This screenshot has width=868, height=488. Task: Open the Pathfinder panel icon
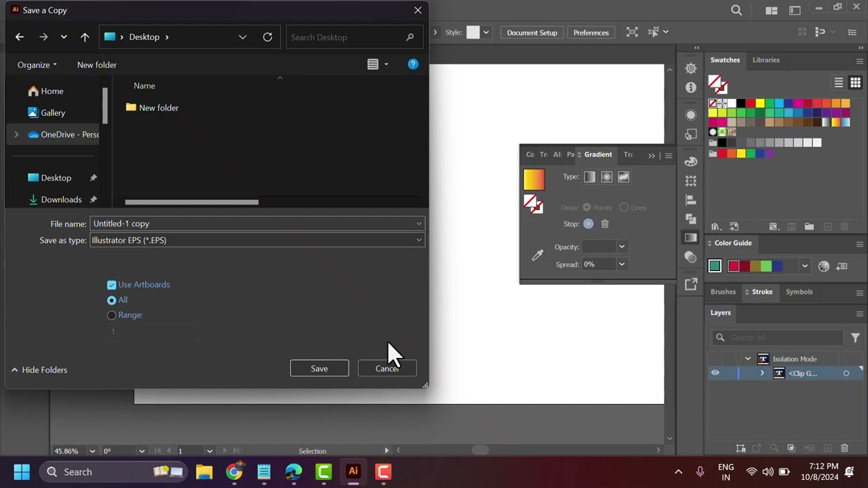coord(691,219)
